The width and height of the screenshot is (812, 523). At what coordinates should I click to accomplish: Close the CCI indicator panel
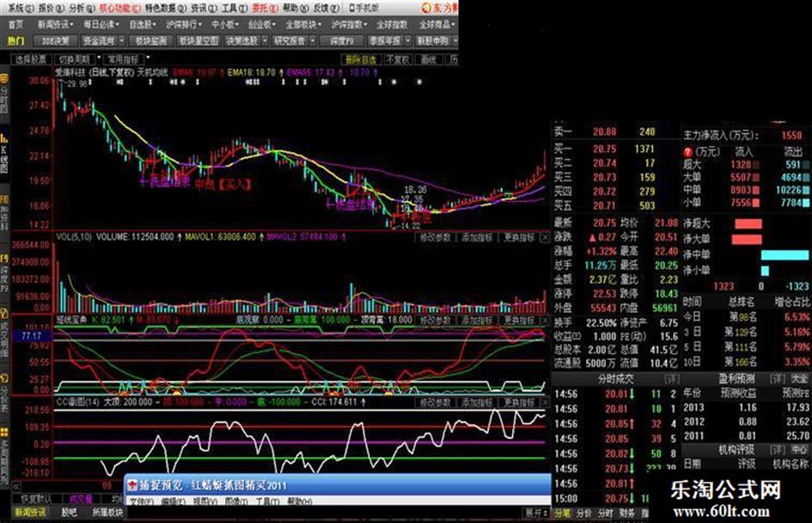point(546,403)
